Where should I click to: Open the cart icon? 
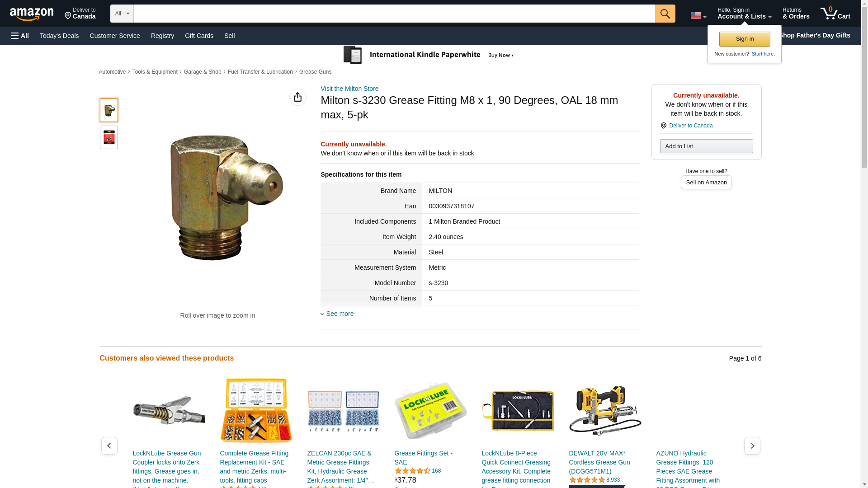click(x=835, y=14)
